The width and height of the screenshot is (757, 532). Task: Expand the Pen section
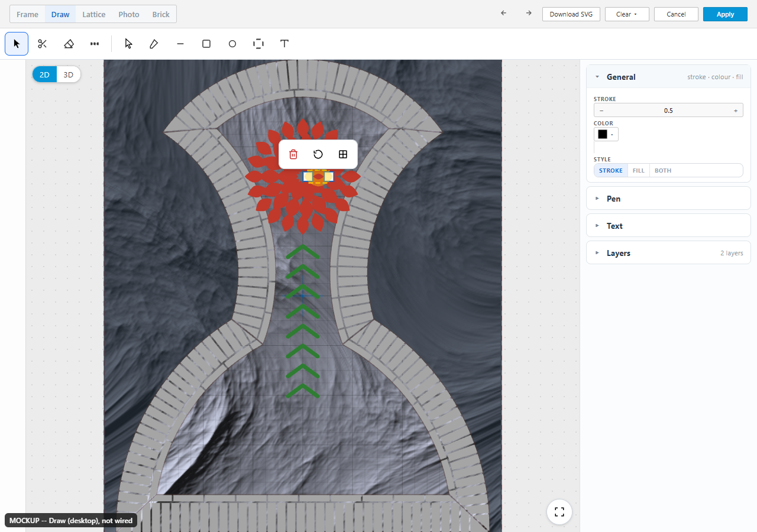click(x=668, y=199)
